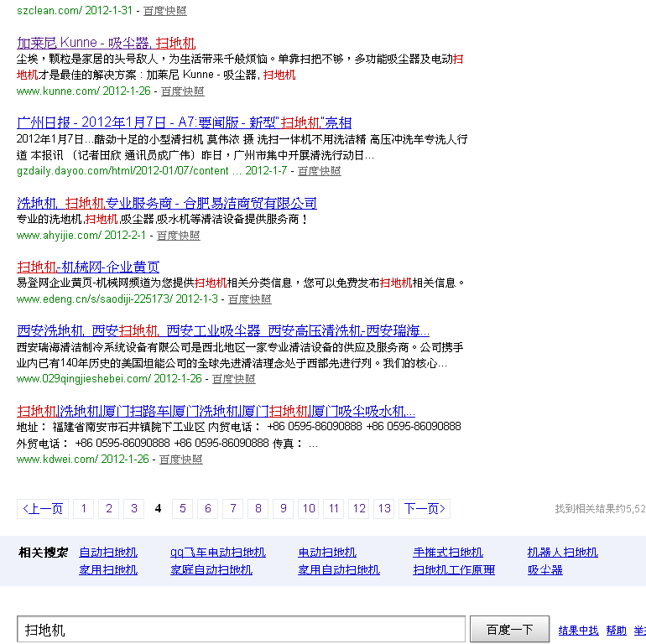646x644 pixels.
Task: Go to results page 3
Action: [134, 508]
